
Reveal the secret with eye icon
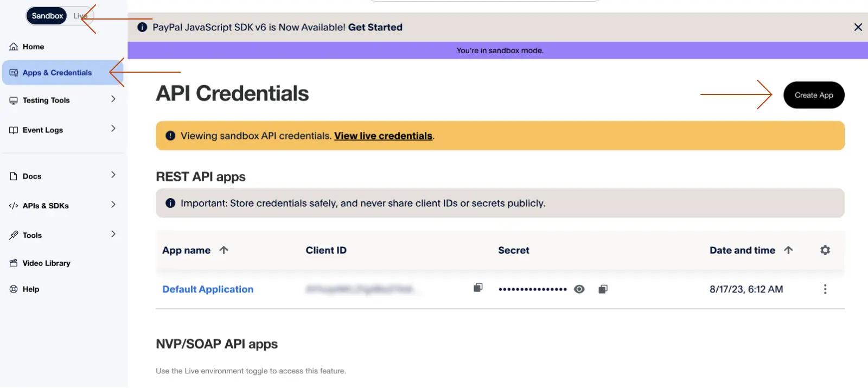[x=579, y=289]
